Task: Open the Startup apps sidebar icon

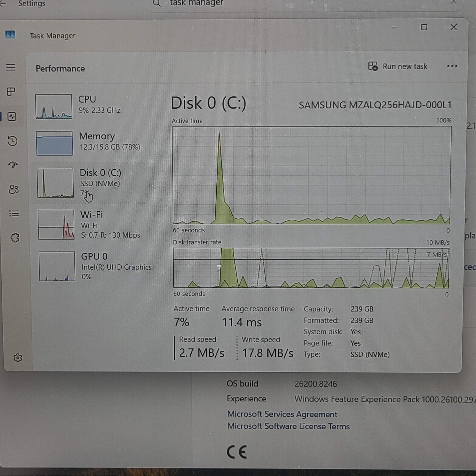Action: (13, 165)
